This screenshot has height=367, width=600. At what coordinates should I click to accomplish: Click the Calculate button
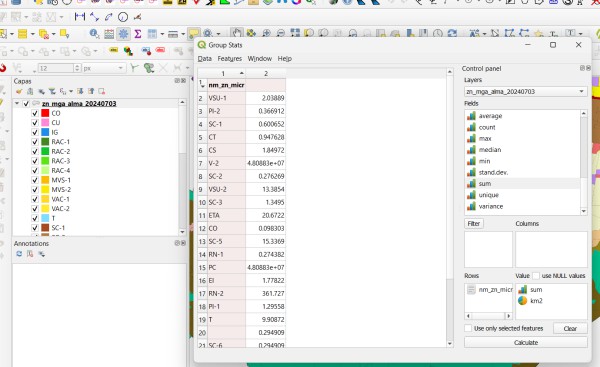[x=526, y=343]
